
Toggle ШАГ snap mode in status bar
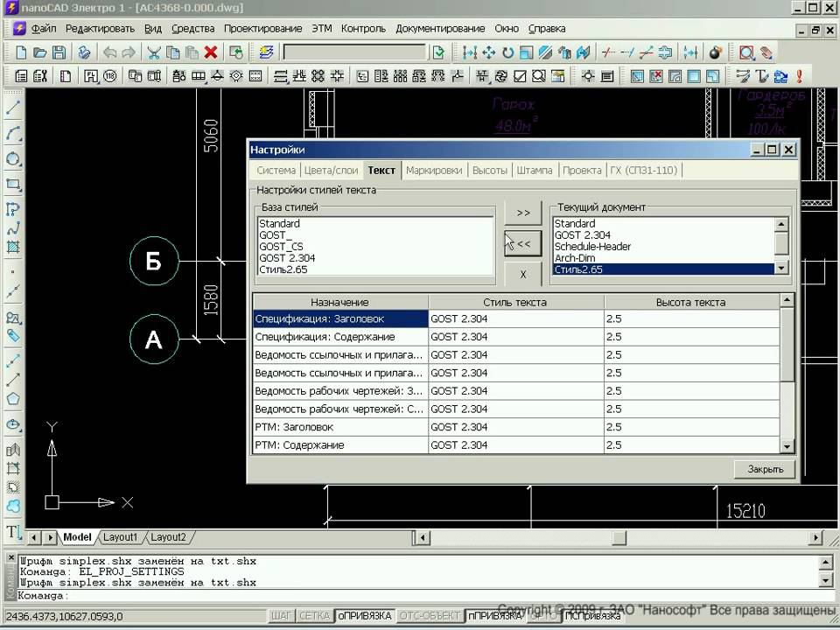coord(281,616)
